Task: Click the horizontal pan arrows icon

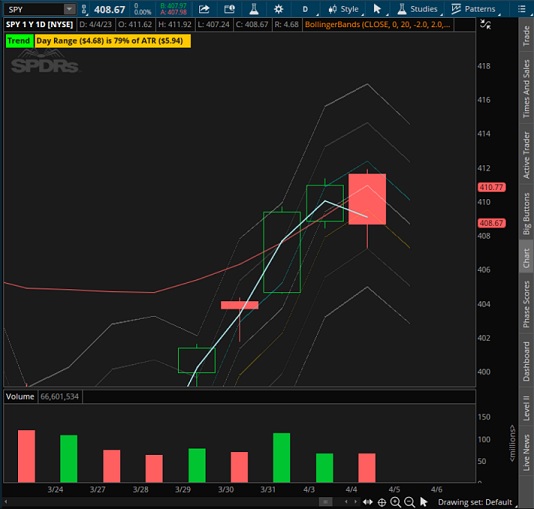Action: pos(367,502)
